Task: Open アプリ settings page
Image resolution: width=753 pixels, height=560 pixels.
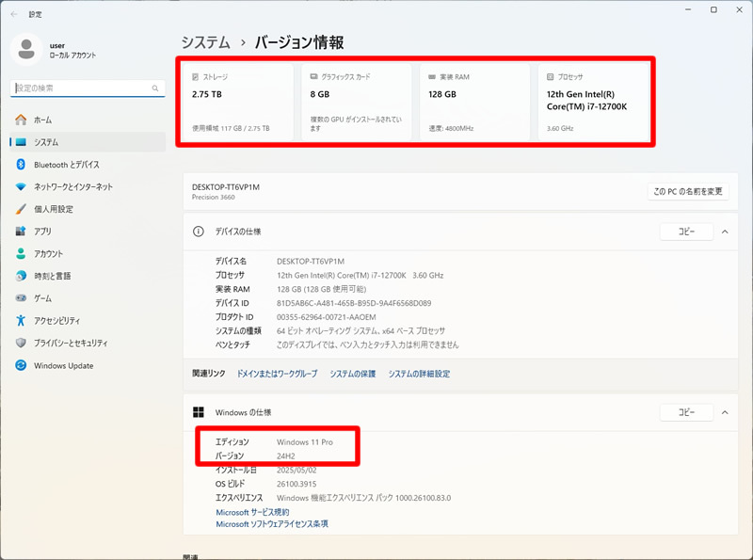Action: (88, 231)
